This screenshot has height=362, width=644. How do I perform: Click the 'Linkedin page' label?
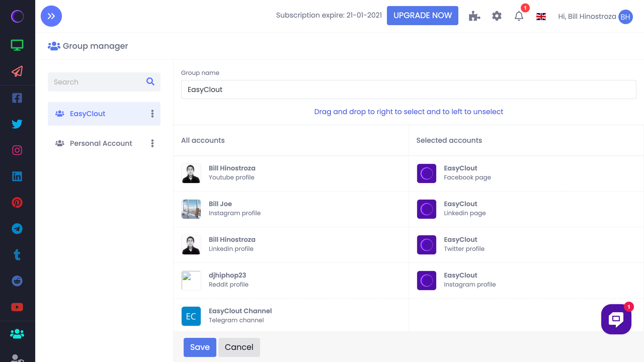click(465, 213)
